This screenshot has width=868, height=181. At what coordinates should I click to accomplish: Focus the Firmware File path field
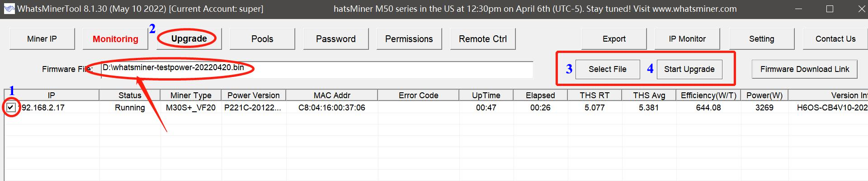[317, 69]
